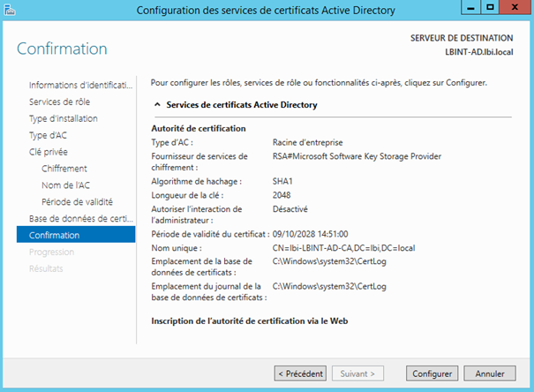Image resolution: width=534 pixels, height=392 pixels.
Task: Close the wizard with the red X
Action: click(515, 10)
